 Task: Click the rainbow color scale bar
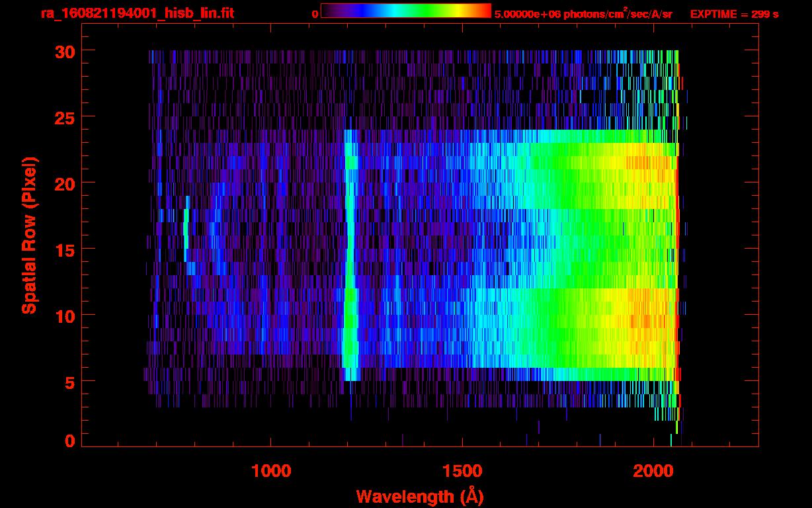(406, 11)
